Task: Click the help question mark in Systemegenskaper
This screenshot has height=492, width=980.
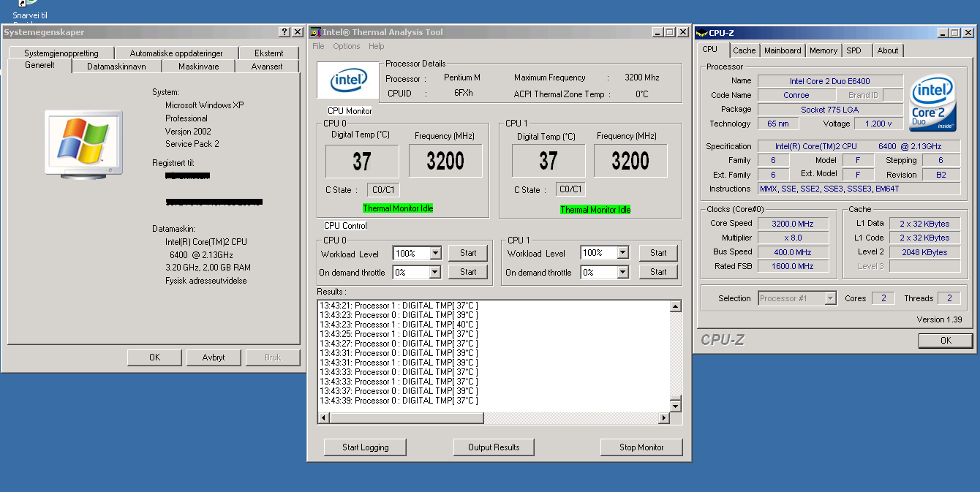Action: tap(284, 32)
